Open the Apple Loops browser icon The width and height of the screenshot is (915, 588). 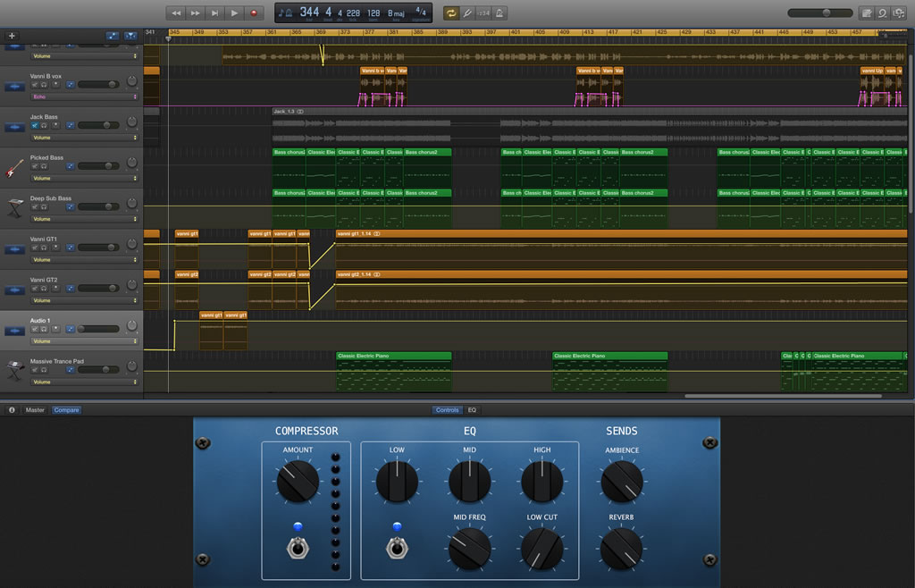(882, 13)
